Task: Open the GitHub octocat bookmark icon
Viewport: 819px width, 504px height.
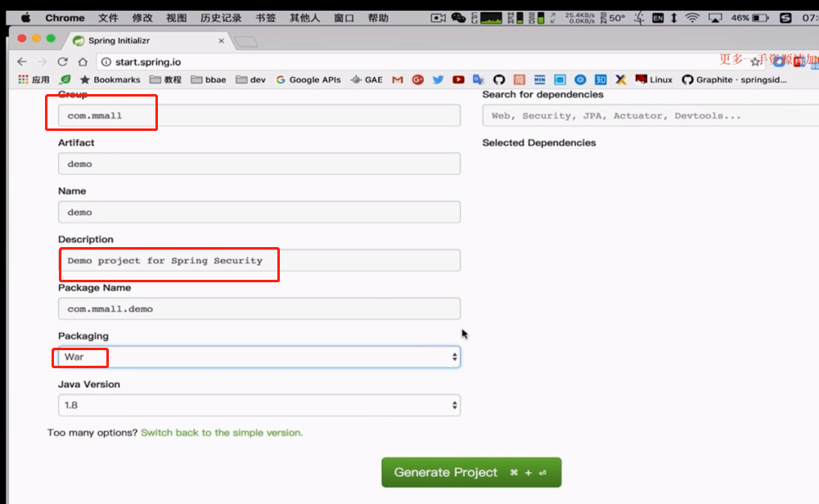Action: point(499,79)
